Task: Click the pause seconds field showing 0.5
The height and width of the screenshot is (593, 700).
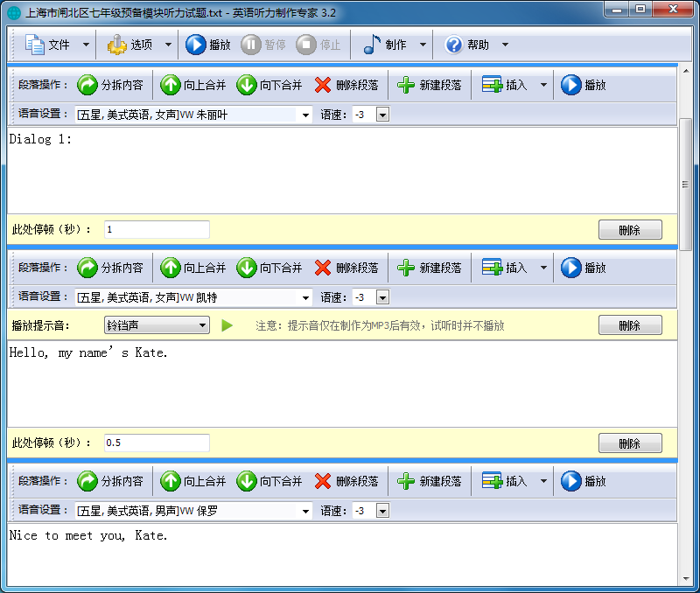Action: (x=157, y=443)
